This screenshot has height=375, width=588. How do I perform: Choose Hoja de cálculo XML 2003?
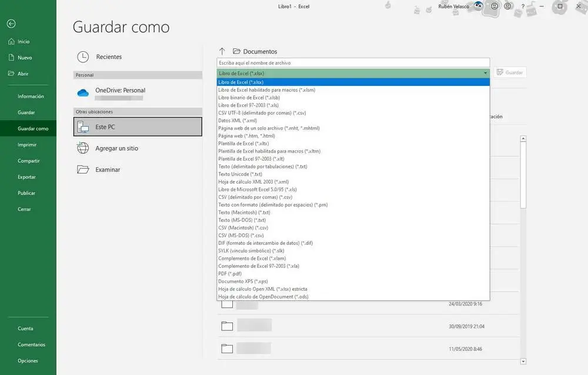tap(353, 182)
